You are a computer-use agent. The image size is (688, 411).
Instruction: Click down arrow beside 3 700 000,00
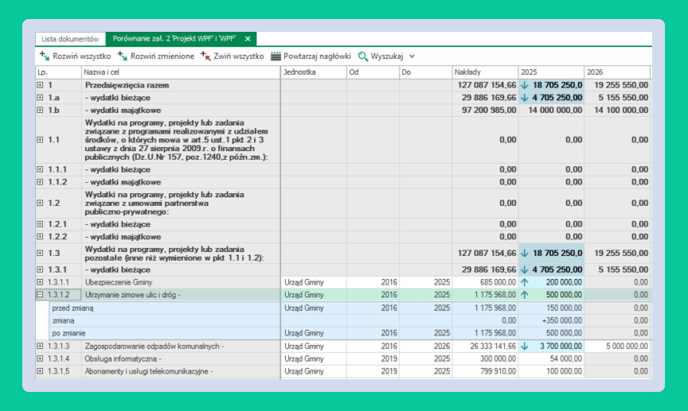pos(524,346)
